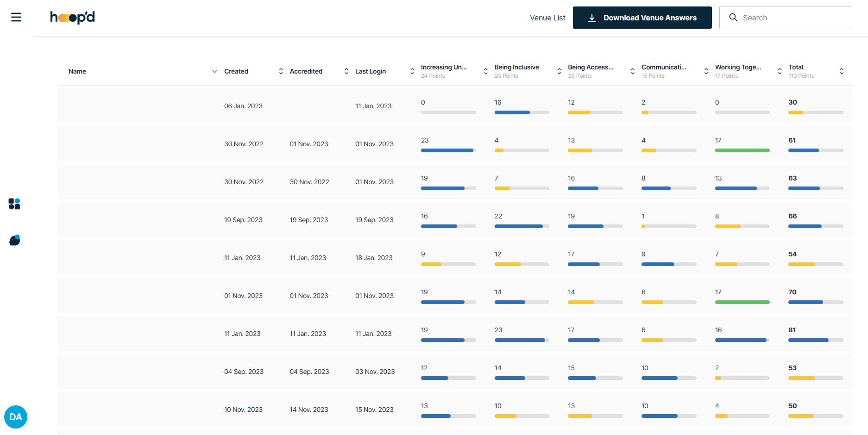
Task: Focus the Search input field
Action: [x=786, y=18]
